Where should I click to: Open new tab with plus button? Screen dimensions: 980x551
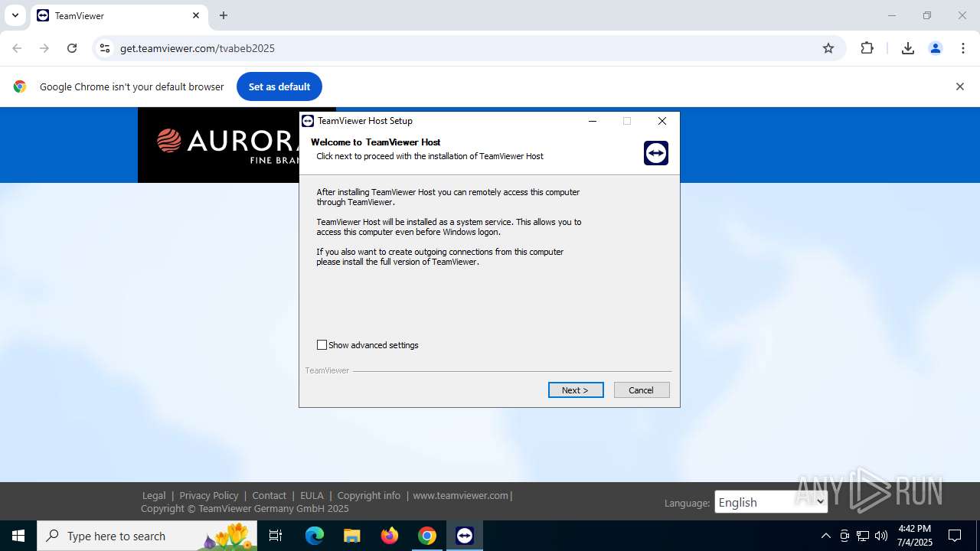point(224,15)
